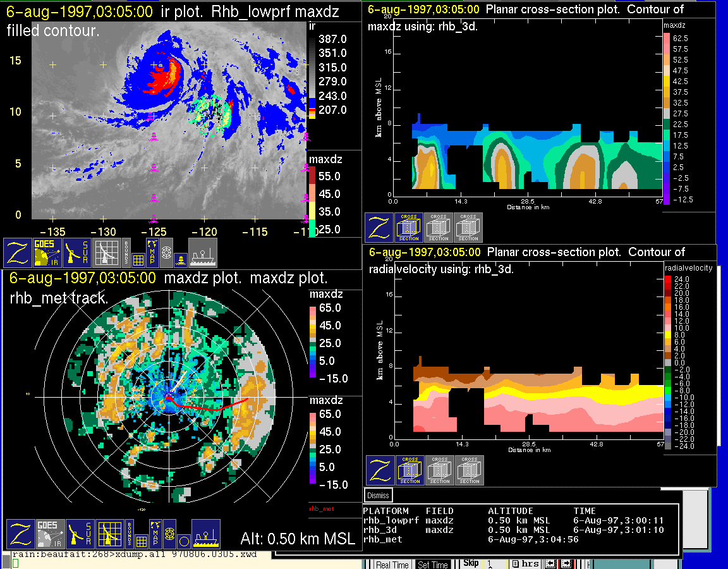The height and width of the screenshot is (569, 728).
Task: Click the range-rings polar icon in the top plot toolbar
Action: click(166, 252)
